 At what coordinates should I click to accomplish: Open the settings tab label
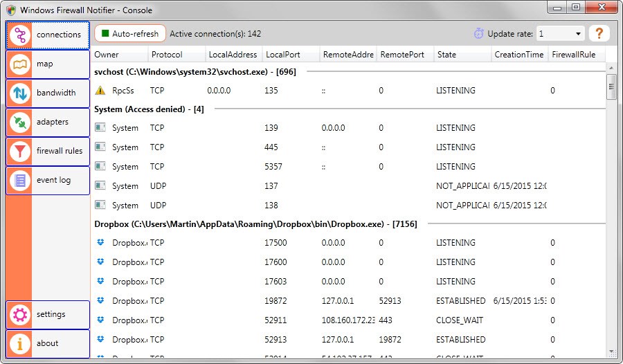click(51, 314)
